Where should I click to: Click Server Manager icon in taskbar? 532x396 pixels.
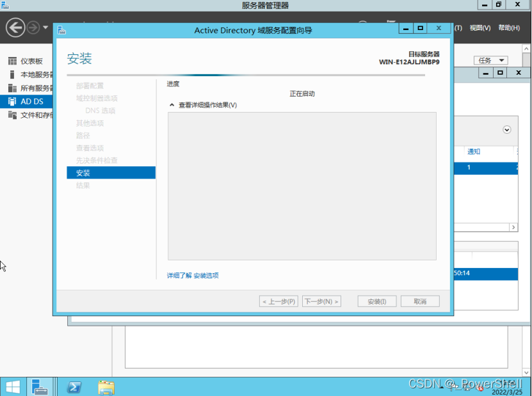pos(41,386)
